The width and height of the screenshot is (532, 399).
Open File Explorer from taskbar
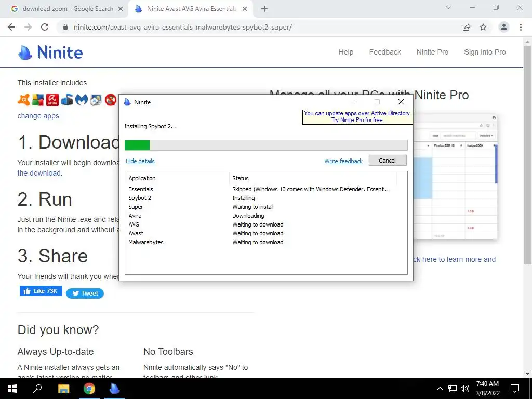click(63, 389)
